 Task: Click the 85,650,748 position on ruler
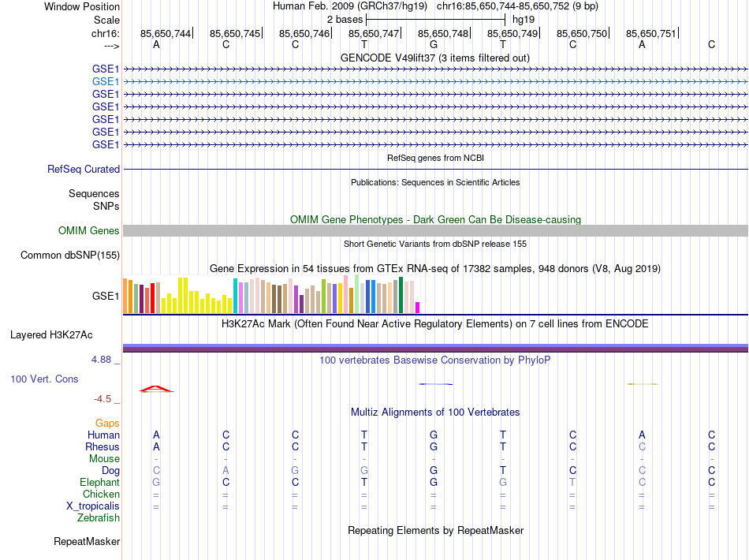443,33
